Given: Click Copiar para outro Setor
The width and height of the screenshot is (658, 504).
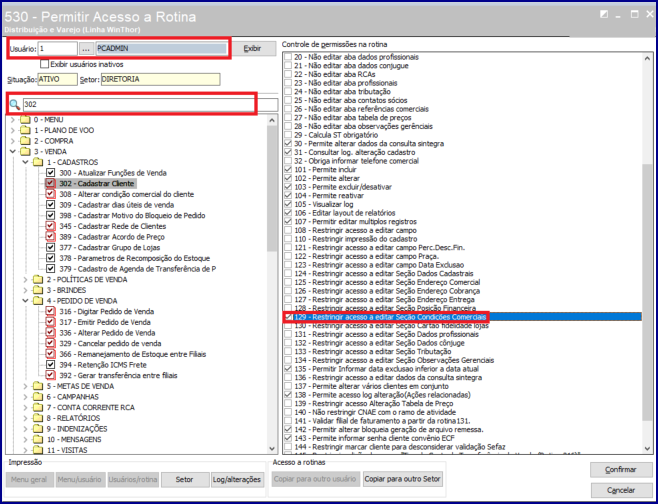Looking at the screenshot, I should click(x=402, y=479).
